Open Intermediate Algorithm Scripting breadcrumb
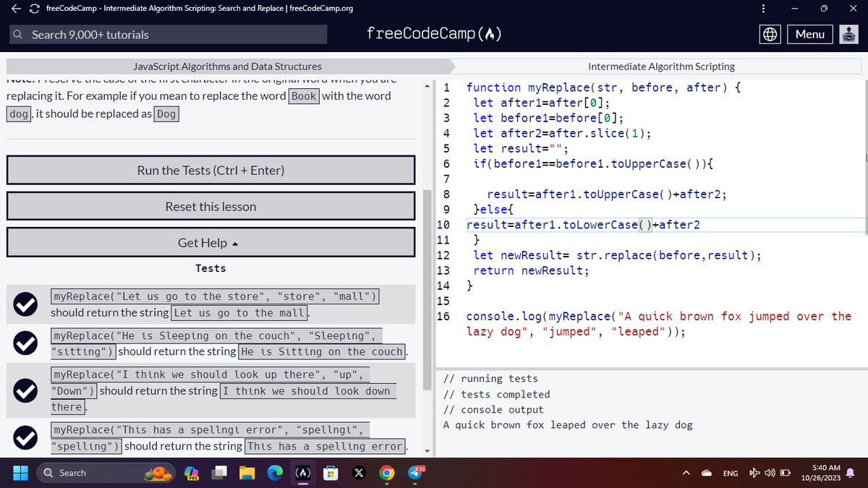The height and width of the screenshot is (488, 868). (x=661, y=66)
